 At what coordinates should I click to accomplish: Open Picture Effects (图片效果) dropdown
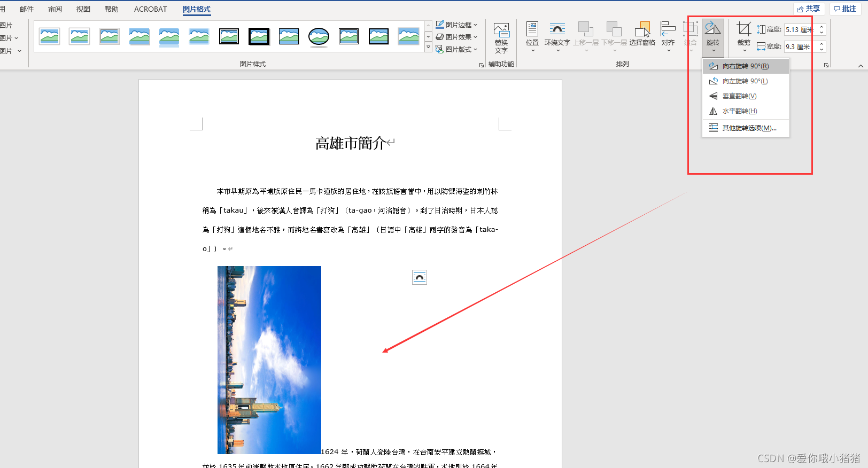[x=456, y=37]
